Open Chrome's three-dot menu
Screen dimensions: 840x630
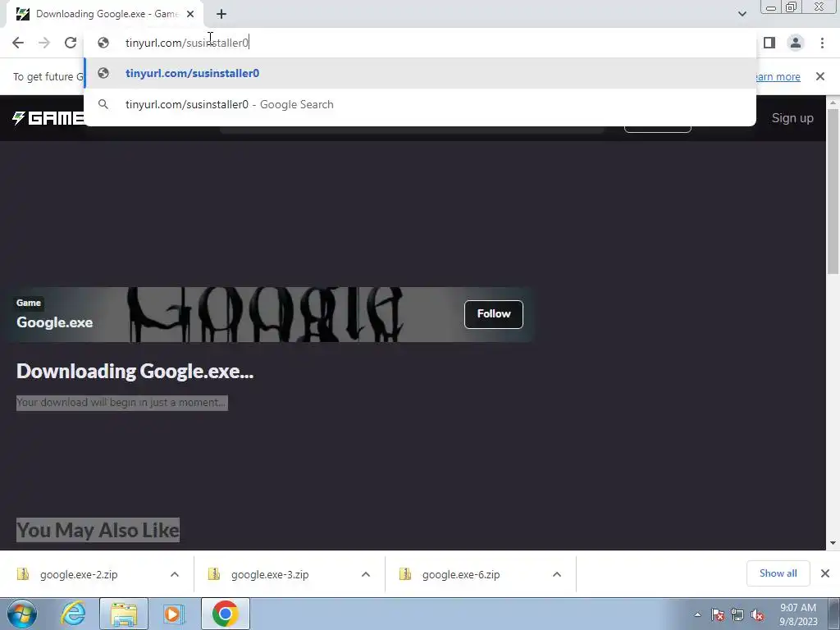tap(822, 43)
